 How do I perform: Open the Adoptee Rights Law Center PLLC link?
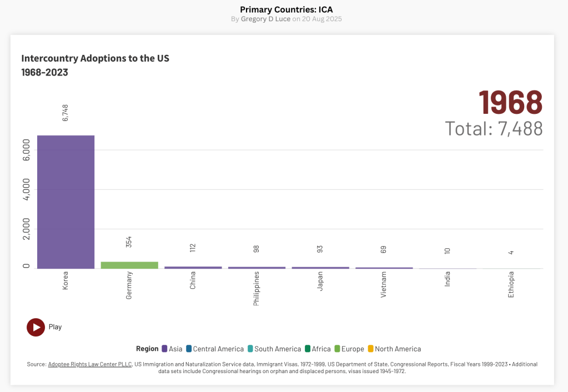pos(90,364)
